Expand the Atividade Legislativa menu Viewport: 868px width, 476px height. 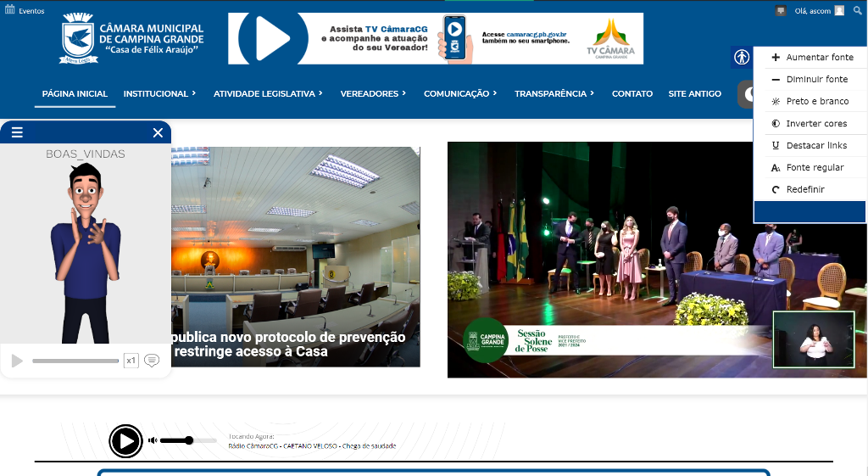(x=268, y=93)
